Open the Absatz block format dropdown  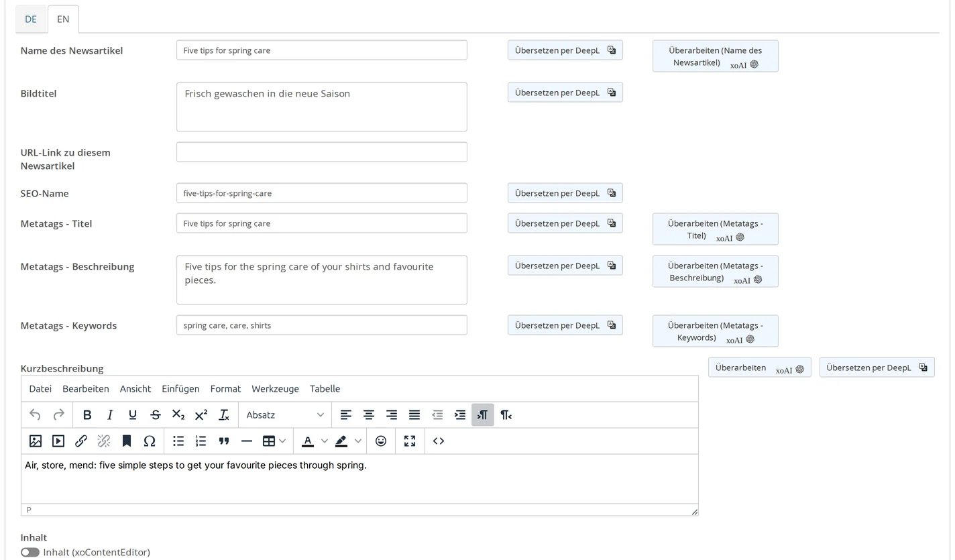point(285,415)
